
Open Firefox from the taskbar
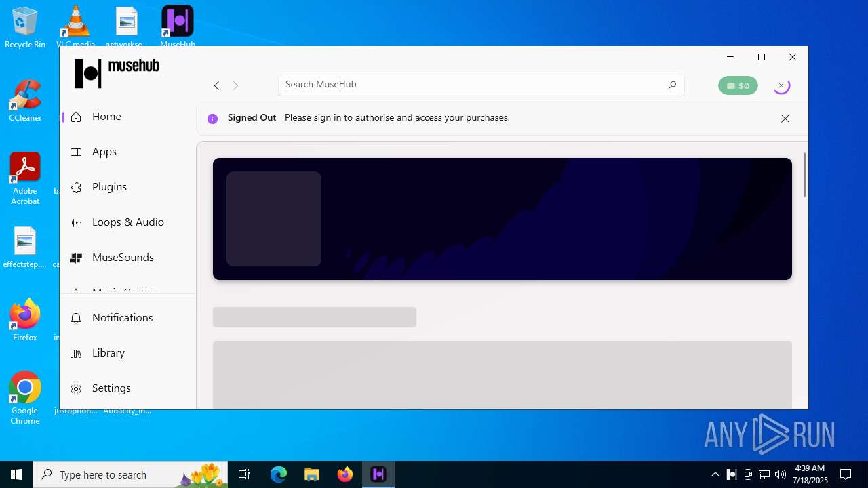click(345, 474)
